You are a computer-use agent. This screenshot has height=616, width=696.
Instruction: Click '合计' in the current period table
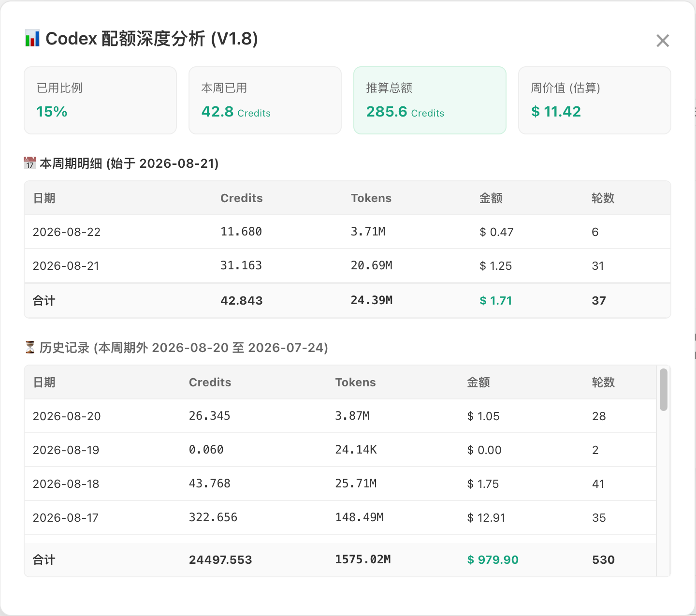coord(44,301)
